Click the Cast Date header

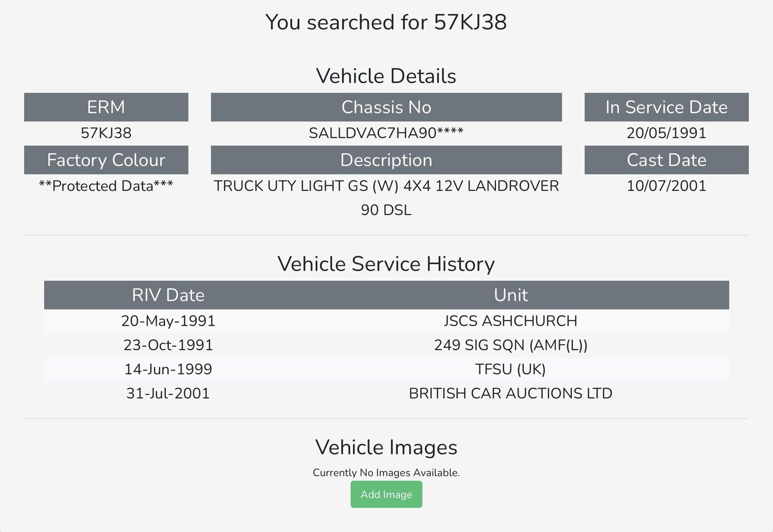tap(666, 160)
